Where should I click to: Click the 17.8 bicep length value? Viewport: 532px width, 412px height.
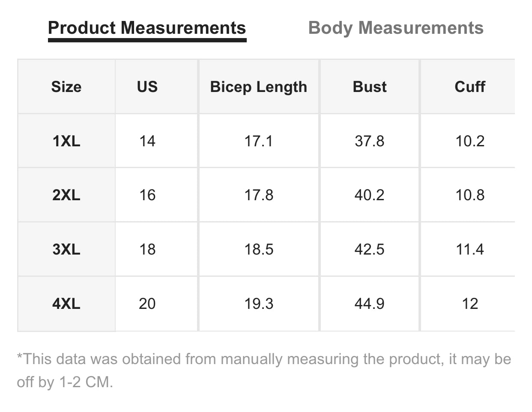(x=259, y=195)
